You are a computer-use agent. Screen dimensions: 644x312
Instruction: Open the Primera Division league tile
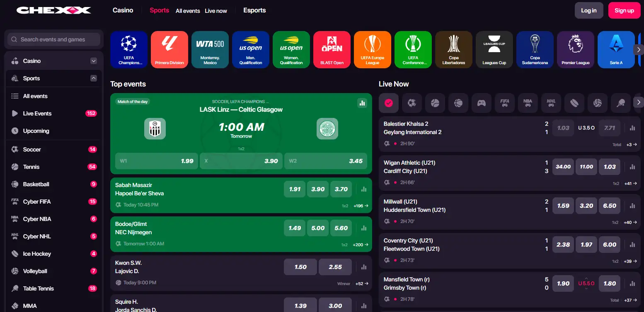(x=169, y=50)
